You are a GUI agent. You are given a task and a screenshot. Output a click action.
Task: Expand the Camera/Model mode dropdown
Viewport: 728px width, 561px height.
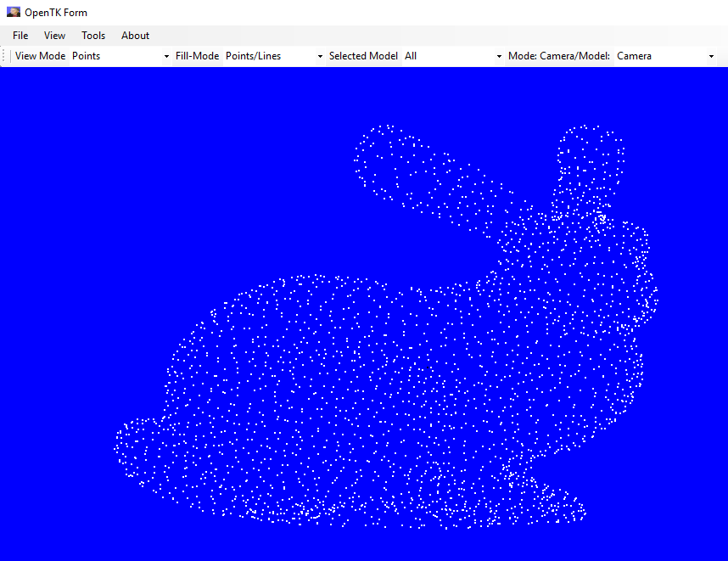pos(711,56)
